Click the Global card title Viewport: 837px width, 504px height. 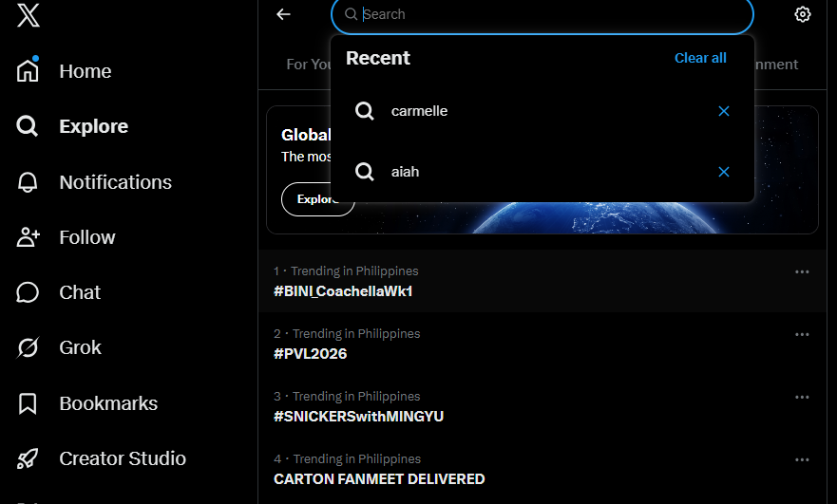(307, 135)
